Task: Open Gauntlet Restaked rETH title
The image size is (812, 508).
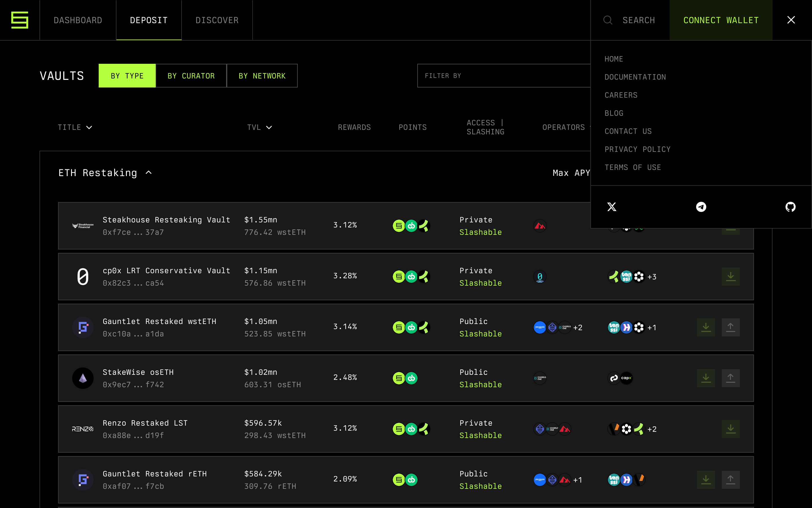Action: tap(155, 474)
